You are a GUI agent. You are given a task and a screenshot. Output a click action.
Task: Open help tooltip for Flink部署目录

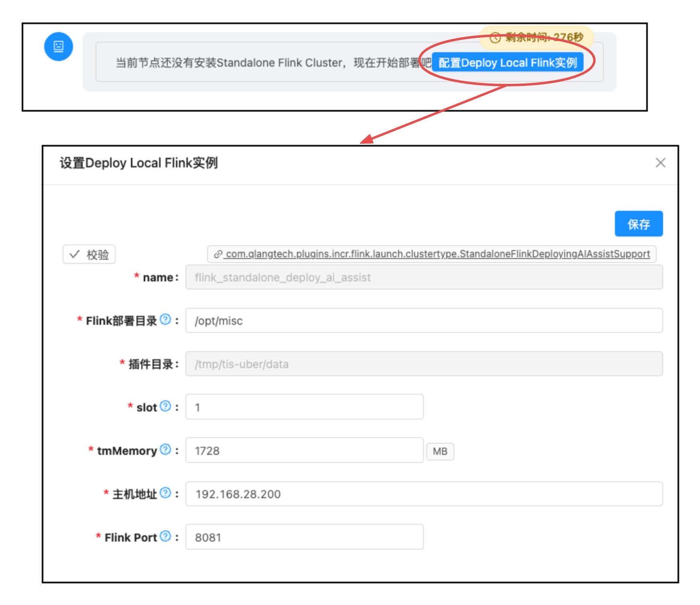pos(165,320)
